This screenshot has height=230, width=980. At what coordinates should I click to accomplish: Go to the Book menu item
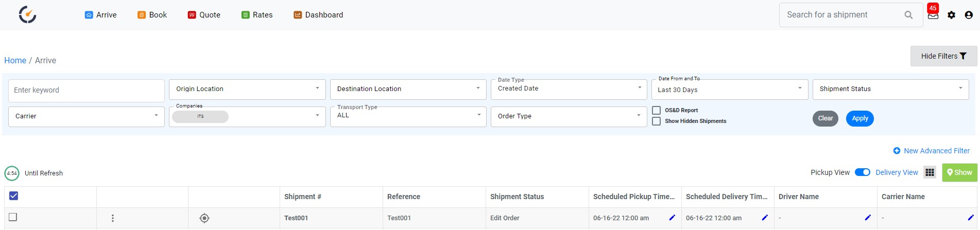[152, 15]
